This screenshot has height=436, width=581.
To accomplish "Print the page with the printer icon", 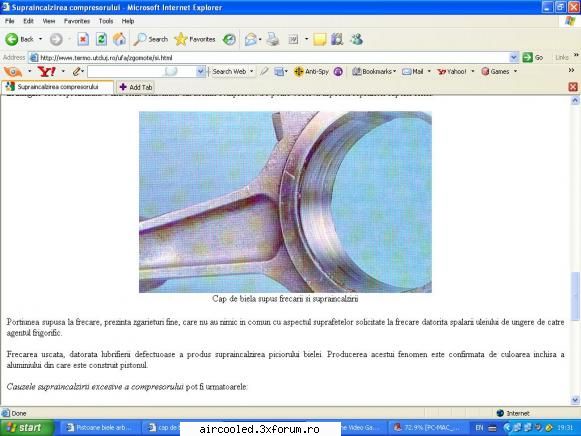I will [x=273, y=39].
